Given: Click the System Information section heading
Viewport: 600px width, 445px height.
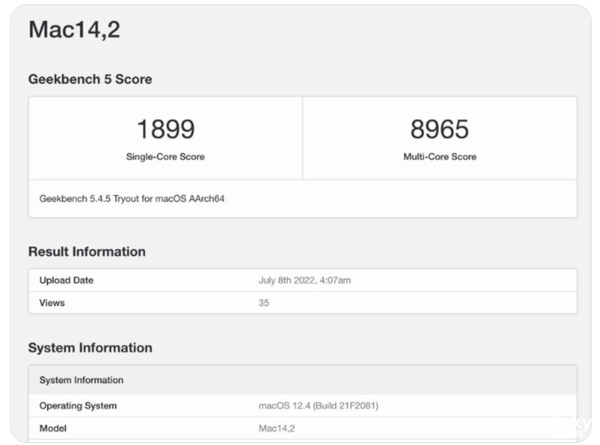Looking at the screenshot, I should tap(90, 348).
